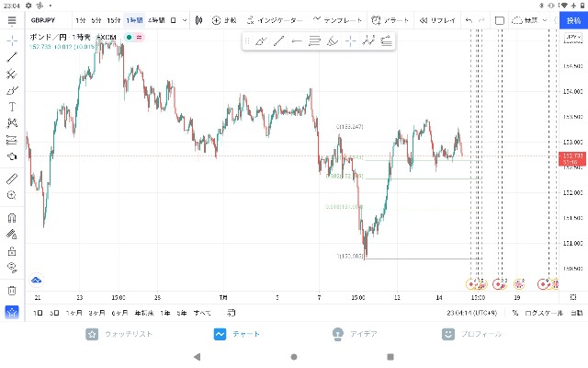Click the green status dot beside symbol name
Screen dimensions: 588x368
(129, 37)
